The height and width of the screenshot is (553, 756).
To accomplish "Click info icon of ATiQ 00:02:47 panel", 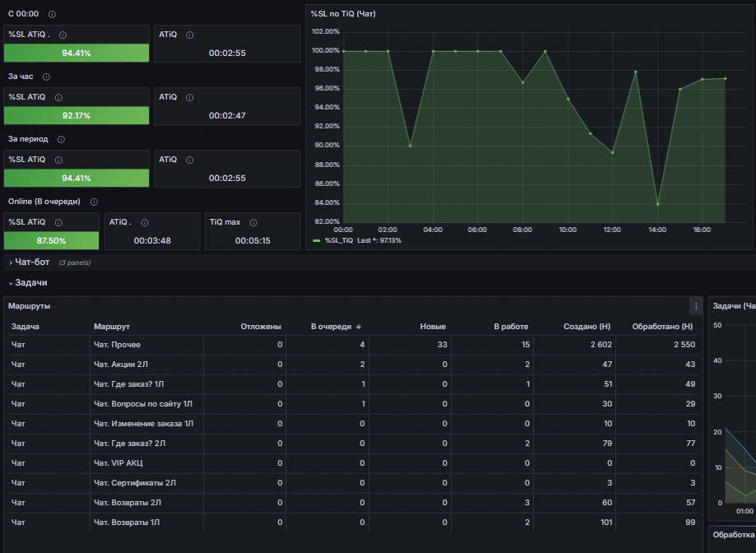I will click(190, 98).
